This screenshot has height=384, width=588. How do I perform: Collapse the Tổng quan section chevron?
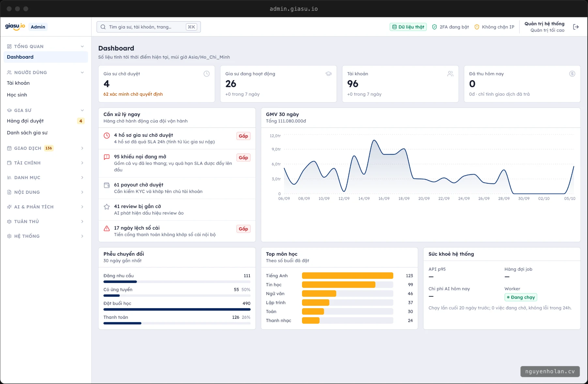tap(82, 46)
